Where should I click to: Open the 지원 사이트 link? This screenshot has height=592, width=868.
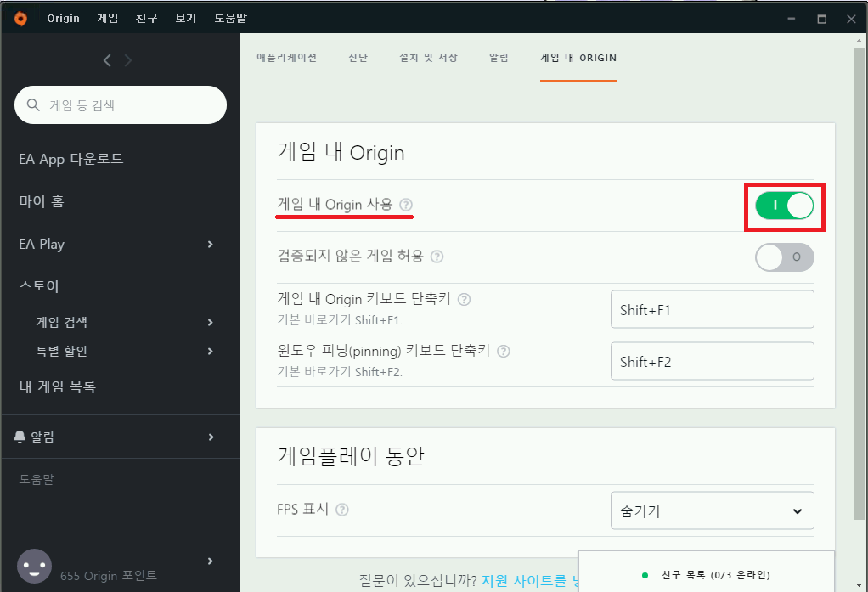(530, 580)
